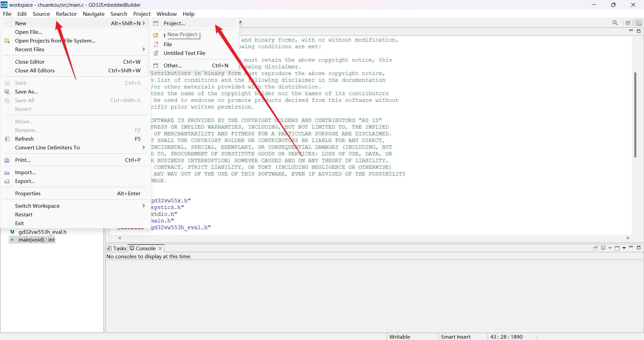This screenshot has height=340, width=644.
Task: Click the search magnifier icon in toolbar
Action: (615, 23)
